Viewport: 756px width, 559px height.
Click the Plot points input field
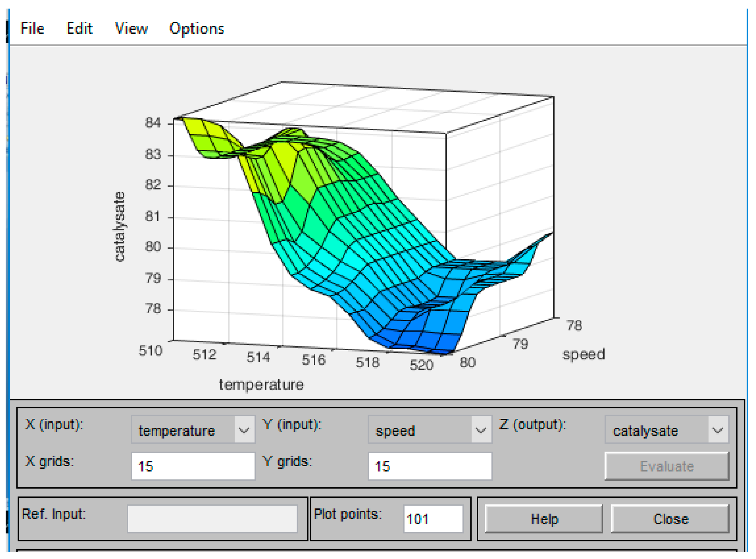pyautogui.click(x=433, y=519)
